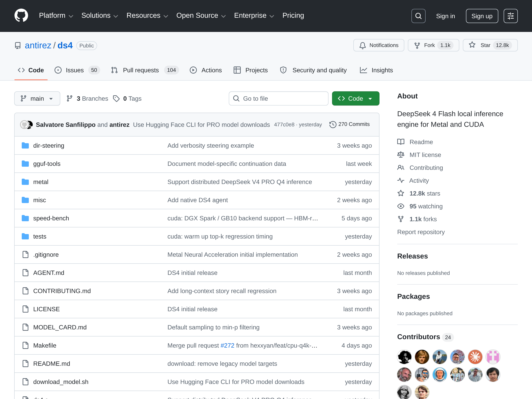This screenshot has height=399, width=532.
Task: View the 270 Commits history
Action: pyautogui.click(x=349, y=124)
